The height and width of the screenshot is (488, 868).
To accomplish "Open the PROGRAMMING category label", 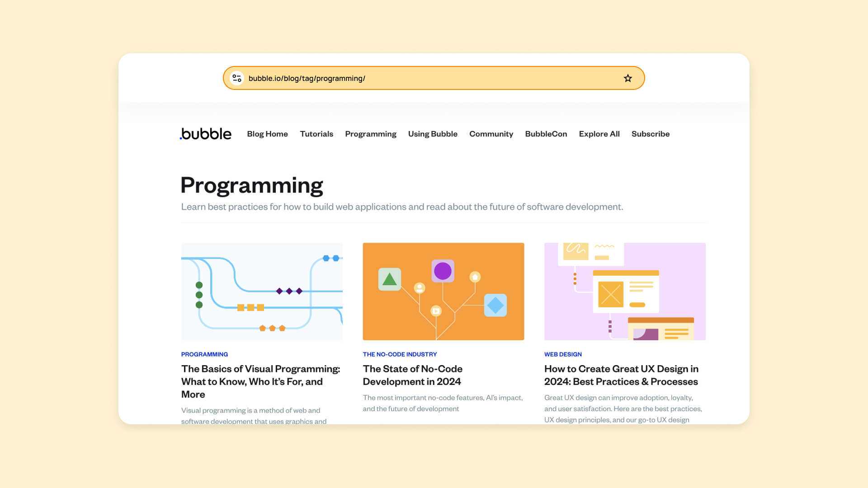I will point(204,354).
